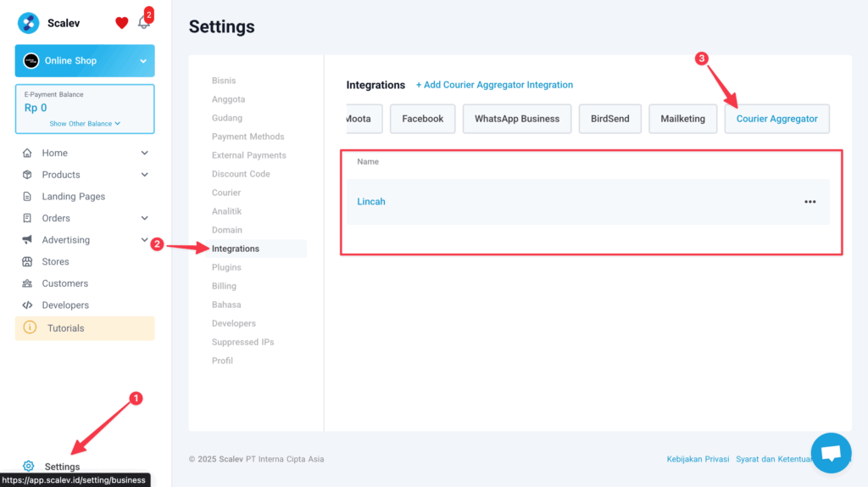Viewport: 868px width, 487px height.
Task: Open the Lincah row three-dots menu
Action: pos(810,202)
